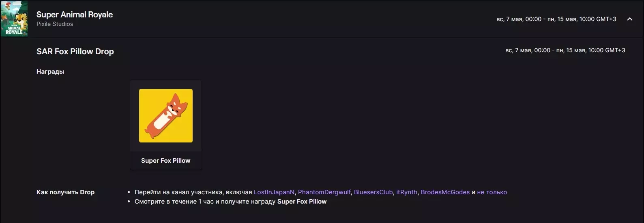Click the Super Animal Royale box art thumbnail

pyautogui.click(x=14, y=19)
